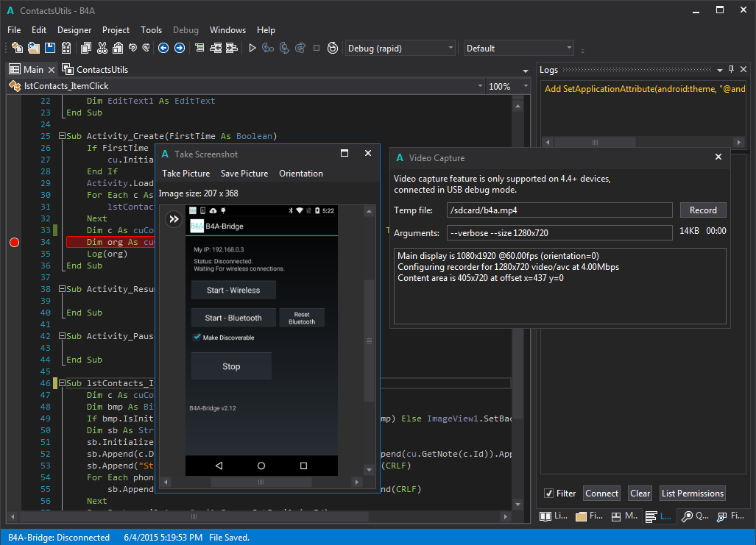The image size is (756, 545).
Task: Click the Open folder toolbar icon
Action: pos(34,48)
